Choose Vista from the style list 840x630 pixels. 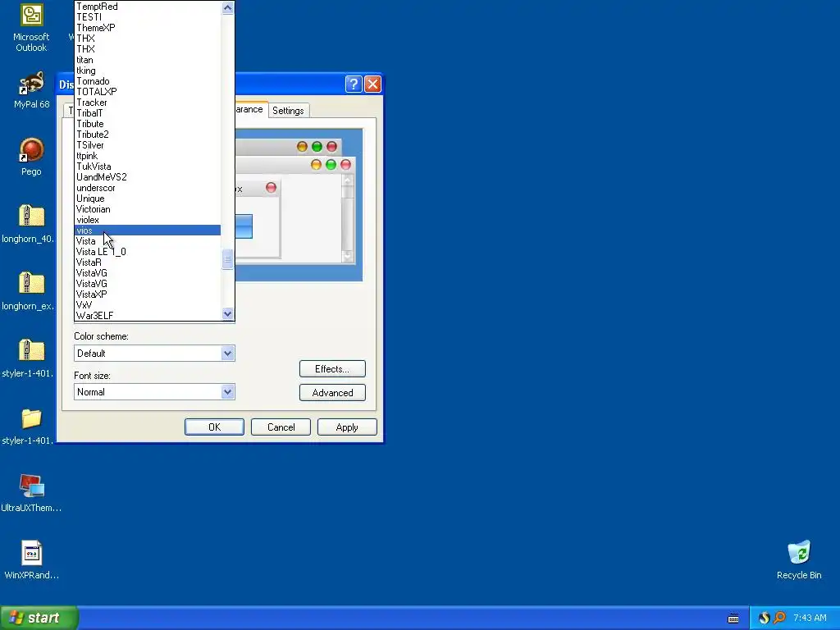tap(148, 241)
